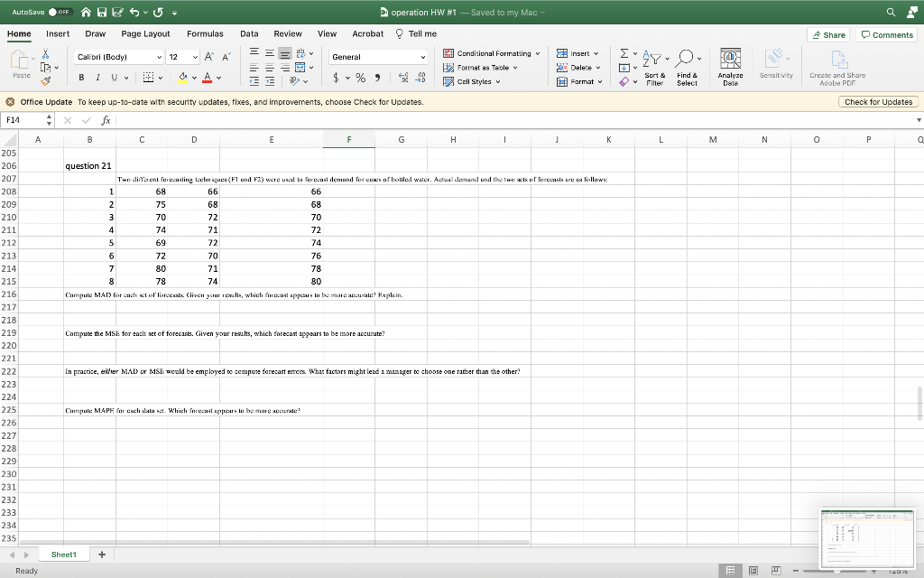
Task: Switch to the Formulas ribbon tab
Action: 205,33
